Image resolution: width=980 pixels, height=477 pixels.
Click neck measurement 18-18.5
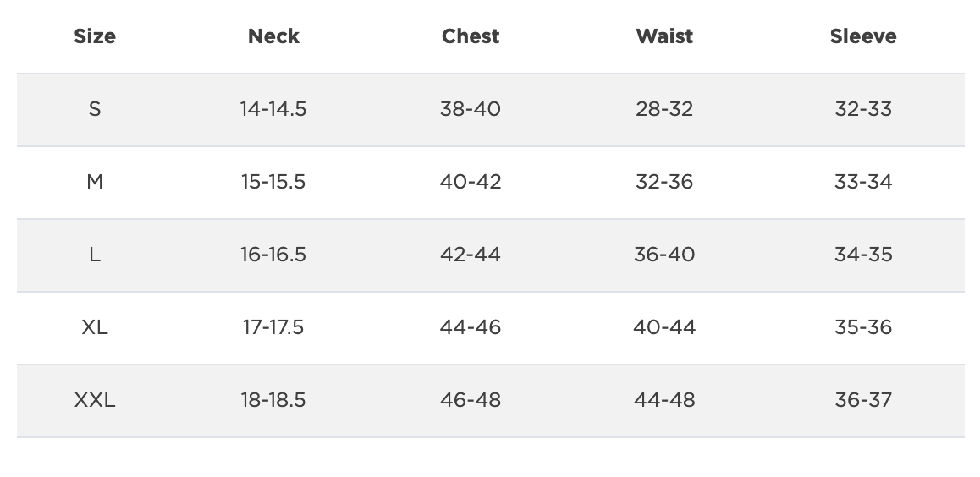273,400
